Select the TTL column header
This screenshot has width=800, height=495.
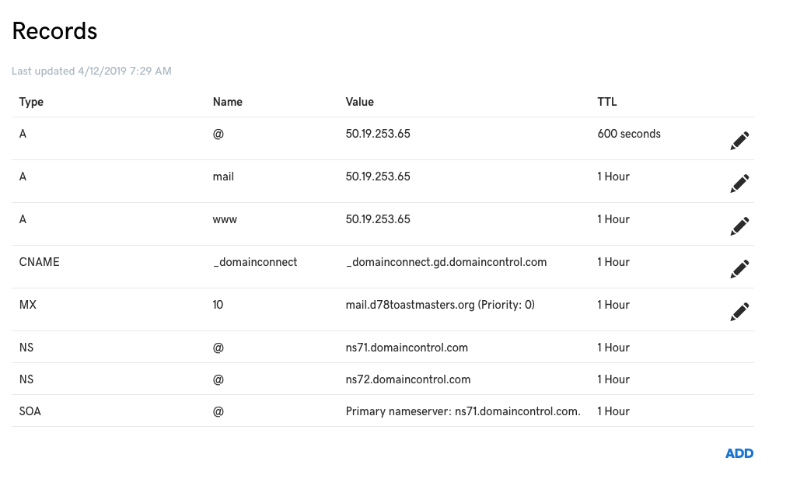[x=607, y=102]
